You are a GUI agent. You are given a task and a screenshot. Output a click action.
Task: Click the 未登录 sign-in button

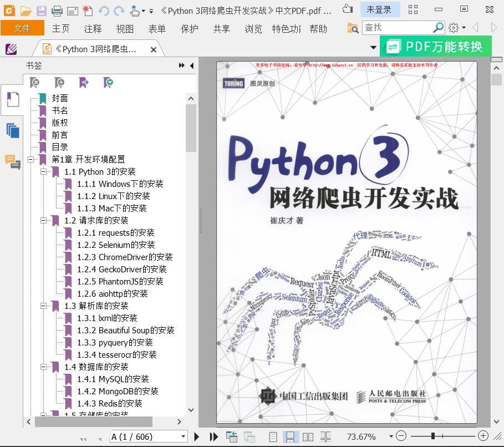[x=380, y=9]
